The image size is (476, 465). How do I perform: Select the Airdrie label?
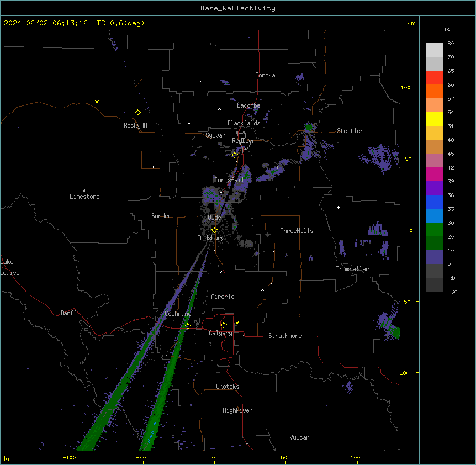click(223, 297)
